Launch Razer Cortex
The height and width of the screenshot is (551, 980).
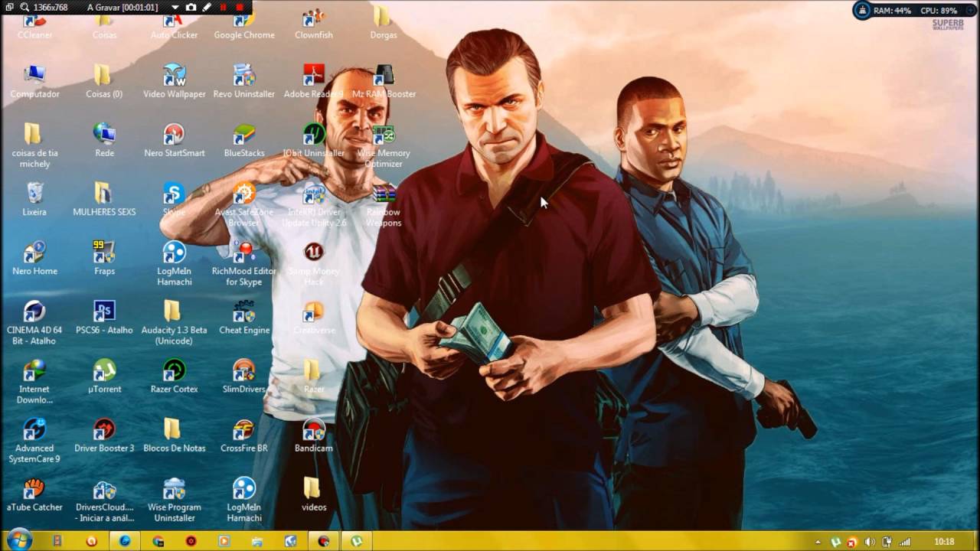coord(175,377)
